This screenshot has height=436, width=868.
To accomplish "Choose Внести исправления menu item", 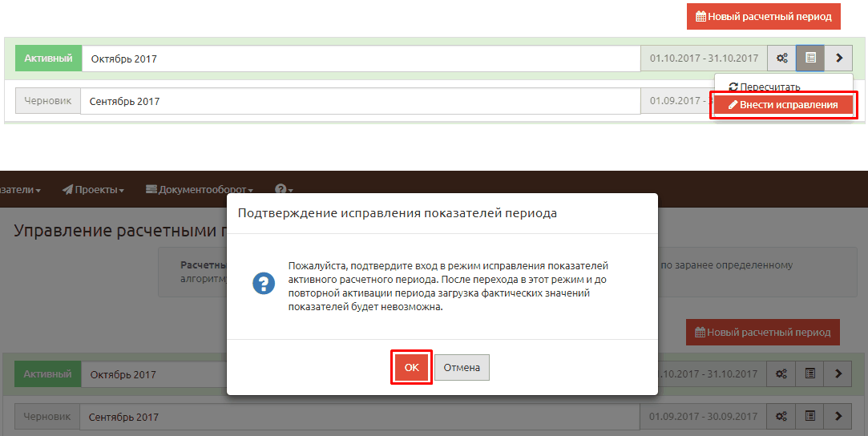I will [783, 104].
